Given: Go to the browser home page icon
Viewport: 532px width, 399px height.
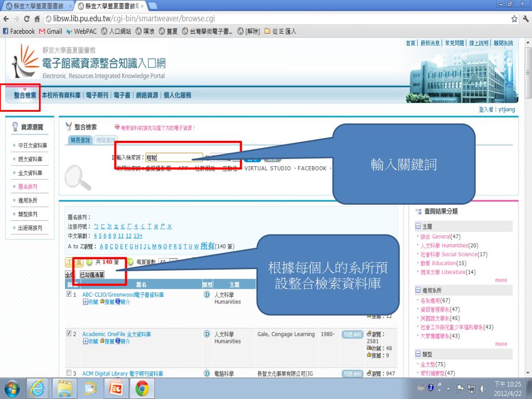Looking at the screenshot, I should tap(37, 19).
